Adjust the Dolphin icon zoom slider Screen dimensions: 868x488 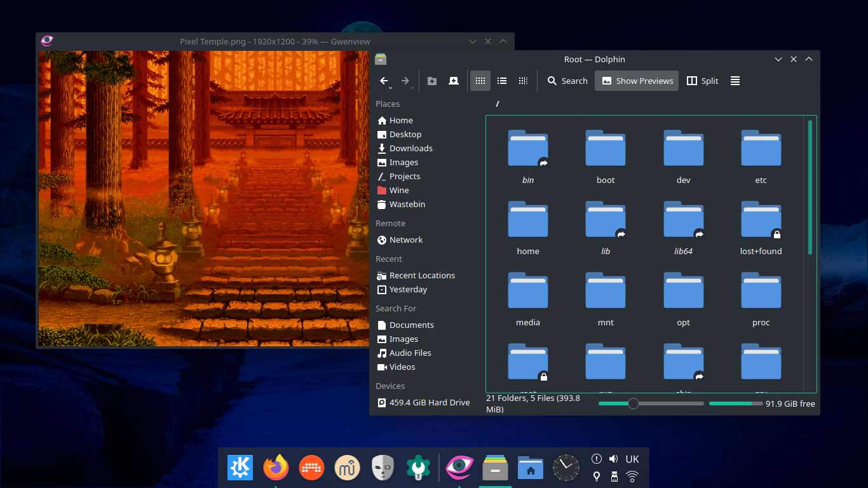(x=651, y=403)
